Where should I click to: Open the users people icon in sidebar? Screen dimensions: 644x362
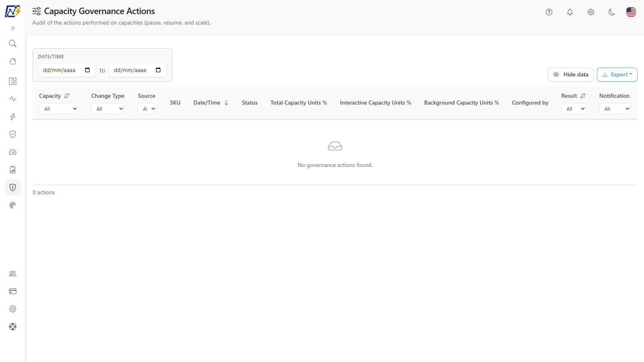(x=13, y=274)
